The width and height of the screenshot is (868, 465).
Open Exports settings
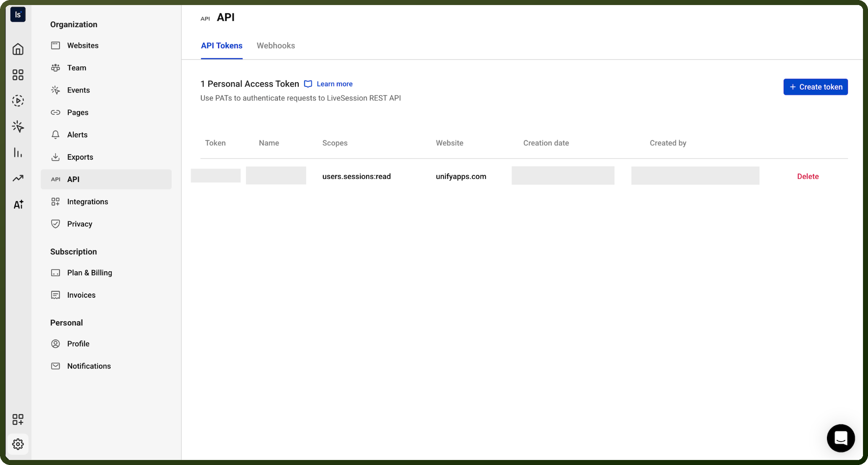click(x=106, y=157)
